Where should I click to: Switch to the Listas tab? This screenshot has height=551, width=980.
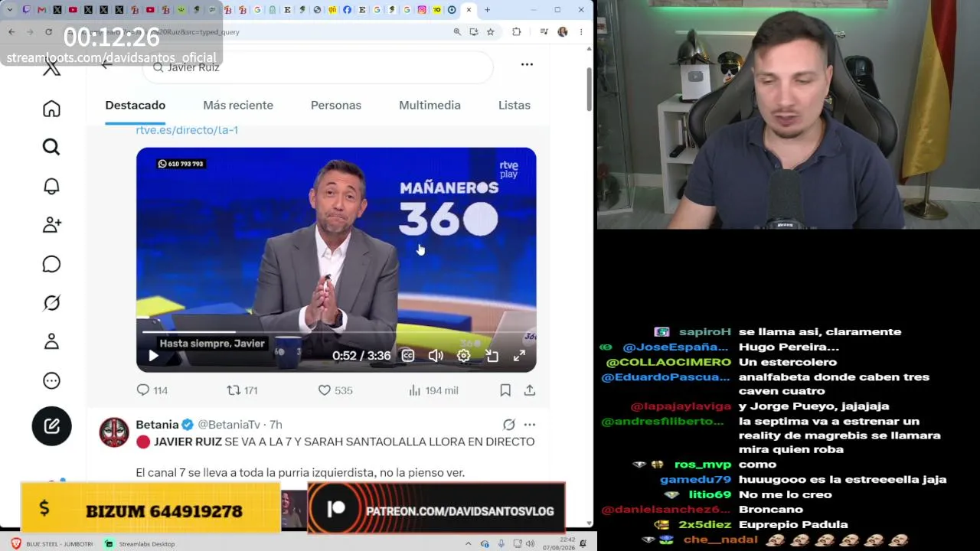(514, 106)
